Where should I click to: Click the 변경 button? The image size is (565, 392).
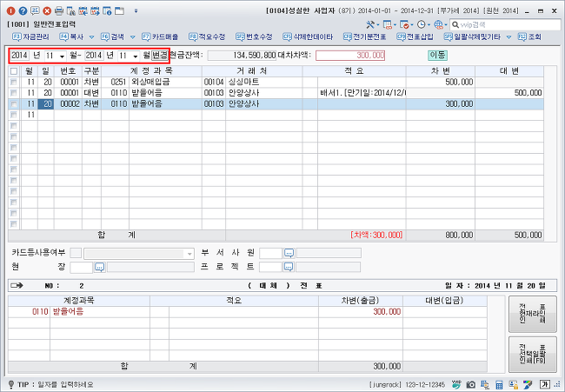point(160,56)
